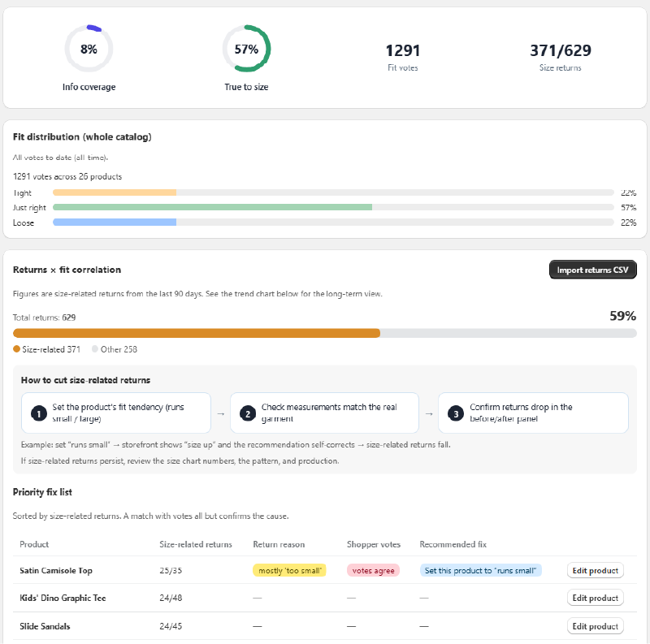The width and height of the screenshot is (650, 644).
Task: Click the Import returns CSV button
Action: 593,270
